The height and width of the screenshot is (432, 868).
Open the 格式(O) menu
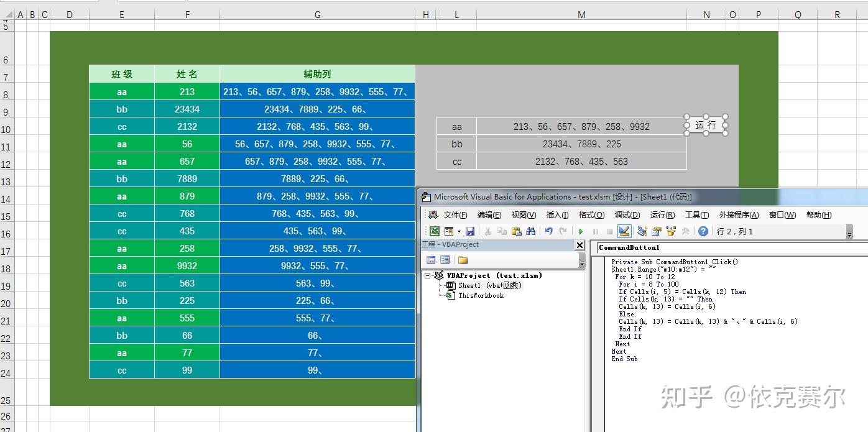coord(591,215)
